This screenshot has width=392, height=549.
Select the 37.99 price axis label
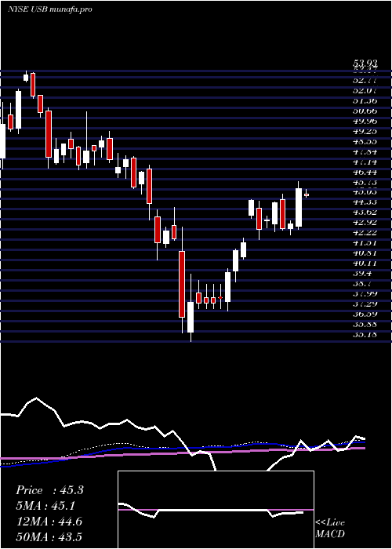click(365, 293)
